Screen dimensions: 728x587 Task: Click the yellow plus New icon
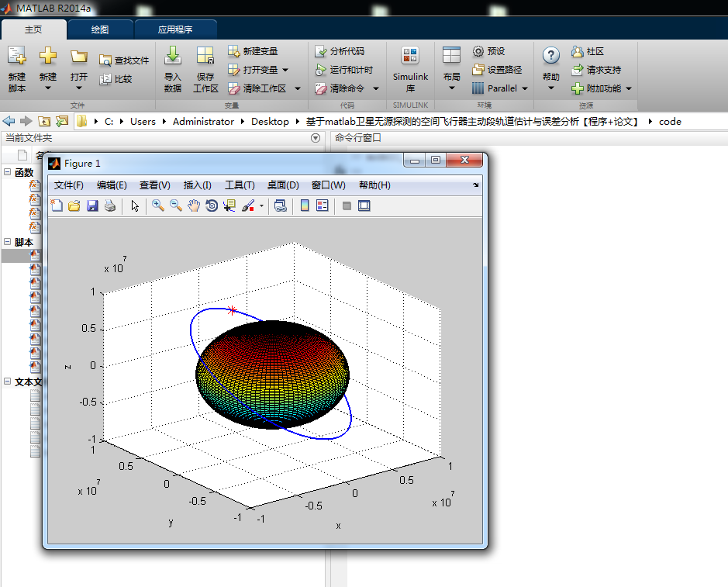(47, 56)
